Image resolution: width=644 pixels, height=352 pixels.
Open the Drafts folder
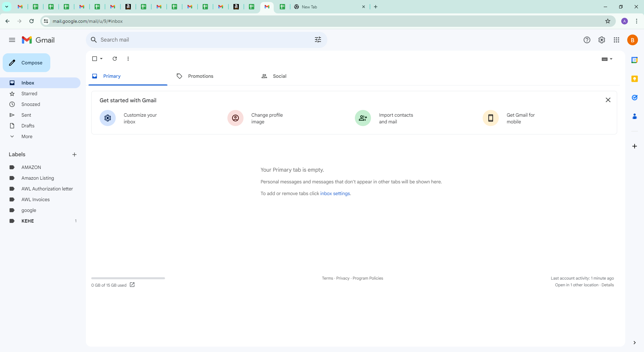(40, 126)
